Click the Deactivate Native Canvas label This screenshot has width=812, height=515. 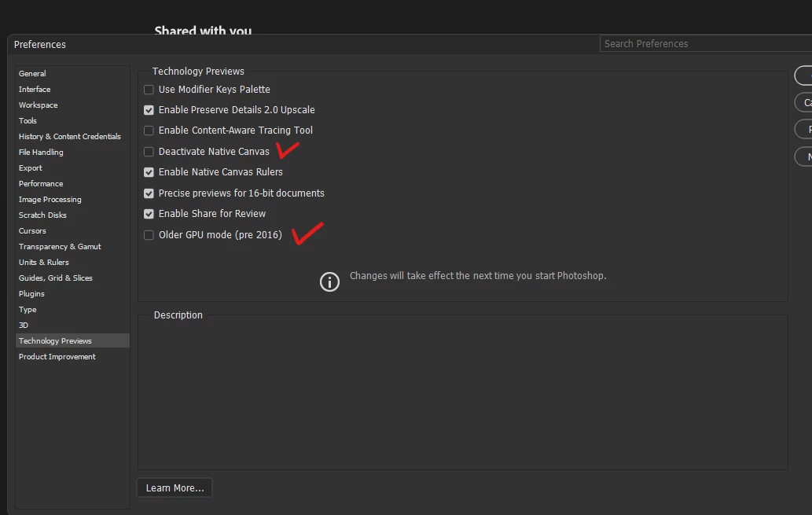[214, 152]
